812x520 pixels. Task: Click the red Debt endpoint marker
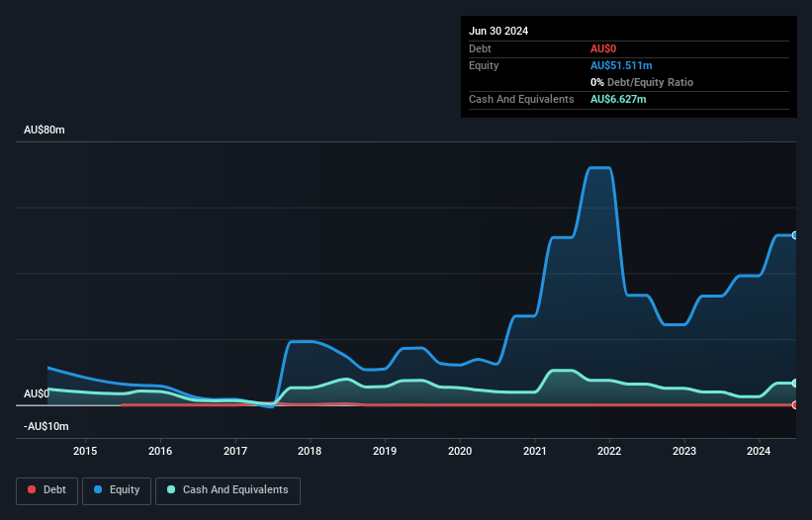(x=795, y=405)
